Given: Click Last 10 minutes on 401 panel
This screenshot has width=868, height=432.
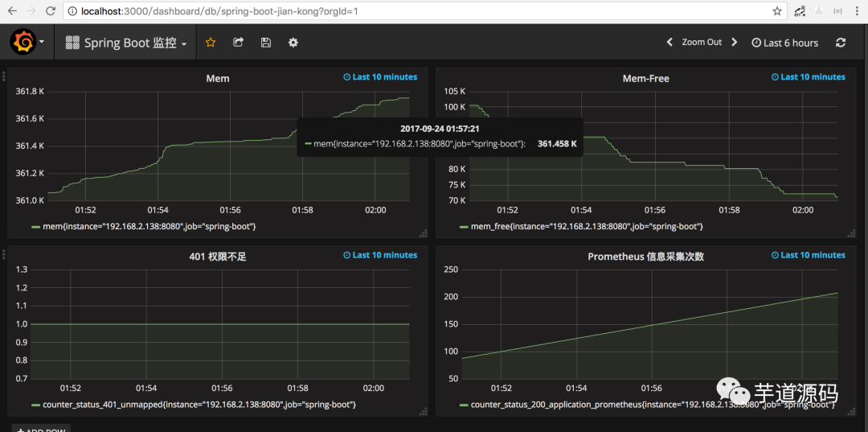Looking at the screenshot, I should pyautogui.click(x=380, y=255).
